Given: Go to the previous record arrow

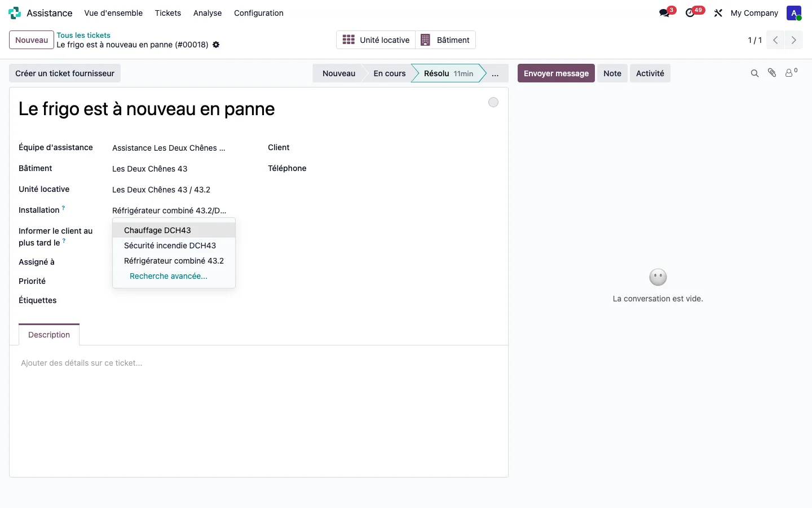Looking at the screenshot, I should click(775, 40).
